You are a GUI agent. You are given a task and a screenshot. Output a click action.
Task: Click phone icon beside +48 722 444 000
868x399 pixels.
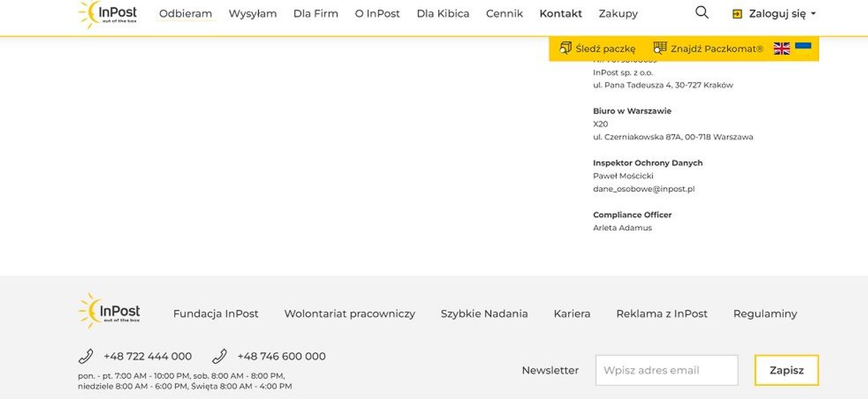85,357
